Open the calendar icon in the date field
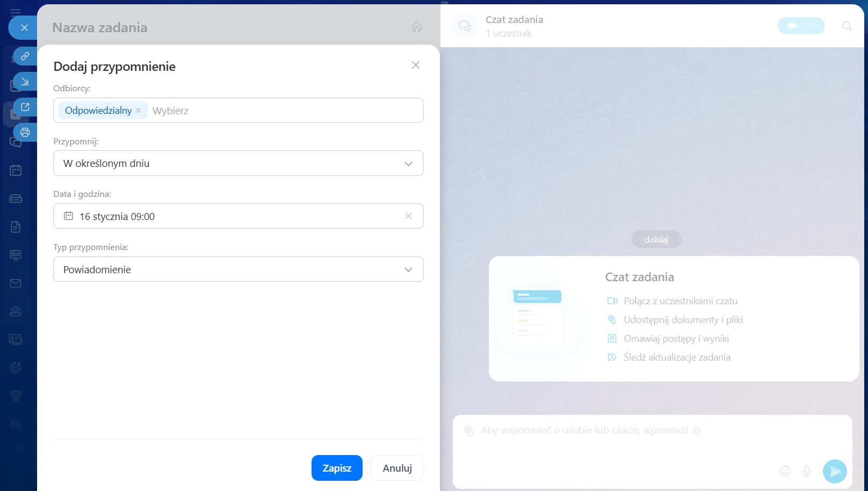 (x=68, y=216)
